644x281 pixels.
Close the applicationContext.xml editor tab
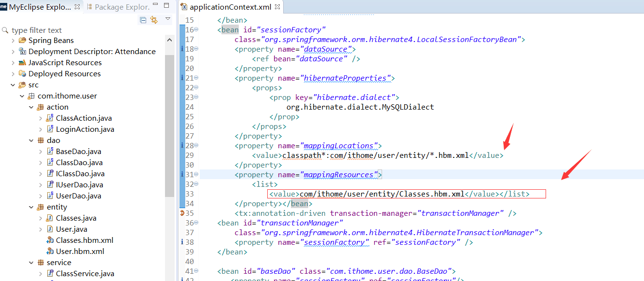click(x=277, y=7)
